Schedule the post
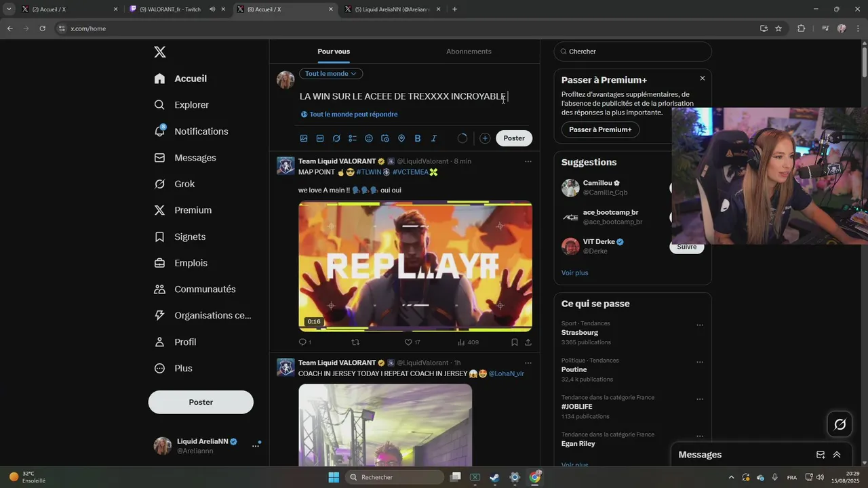Image resolution: width=868 pixels, height=488 pixels. pos(385,138)
